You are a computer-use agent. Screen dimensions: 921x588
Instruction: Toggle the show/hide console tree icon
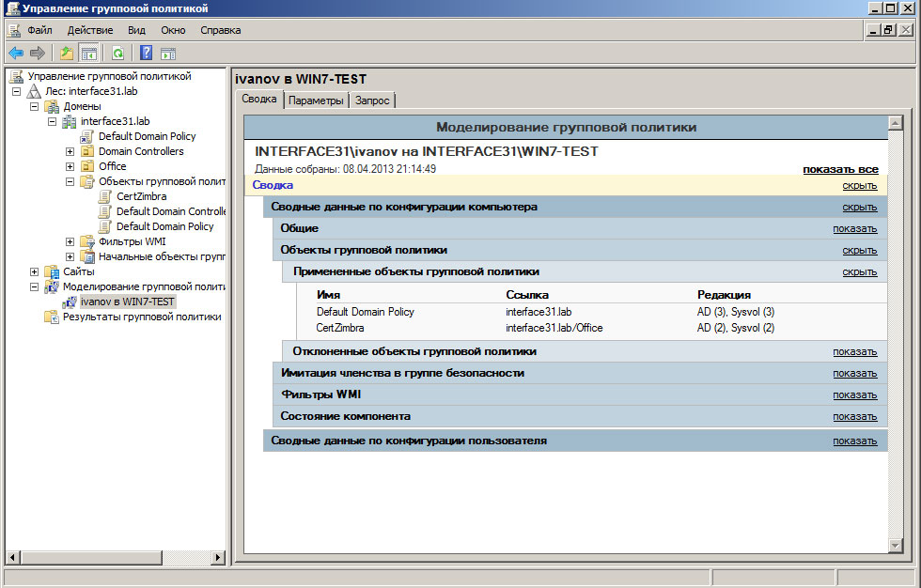click(89, 53)
